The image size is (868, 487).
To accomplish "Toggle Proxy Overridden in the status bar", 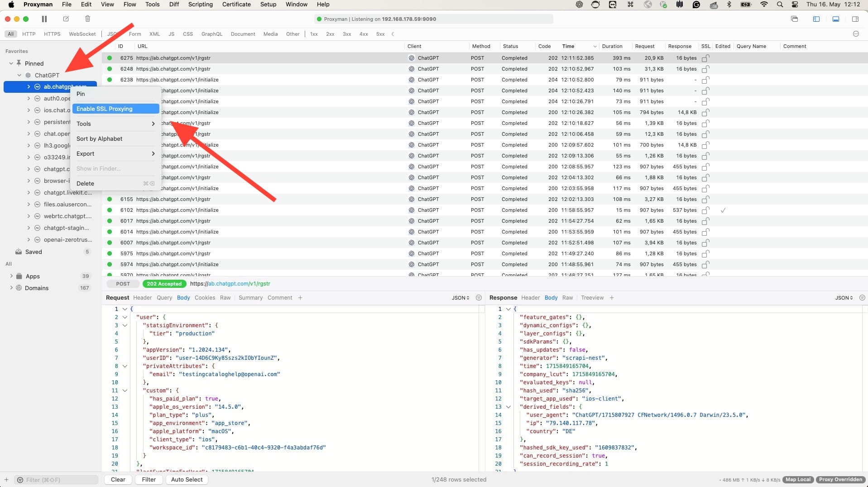I will [841, 479].
